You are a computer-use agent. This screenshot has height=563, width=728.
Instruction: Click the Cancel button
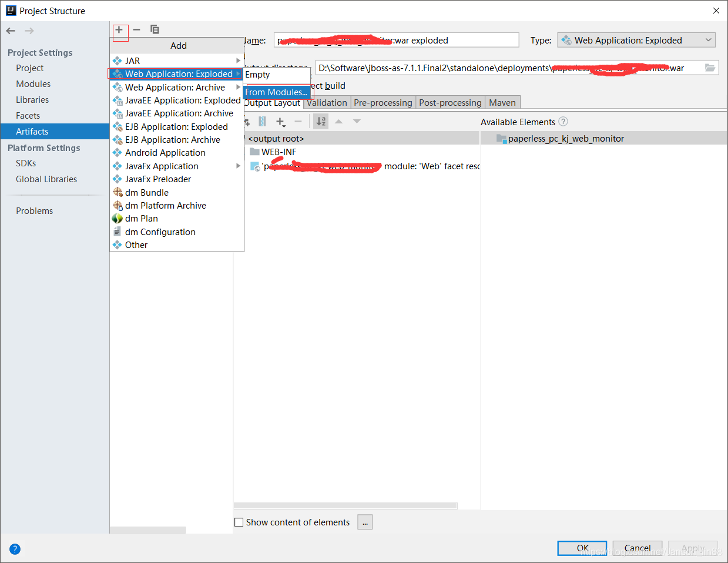coord(638,548)
